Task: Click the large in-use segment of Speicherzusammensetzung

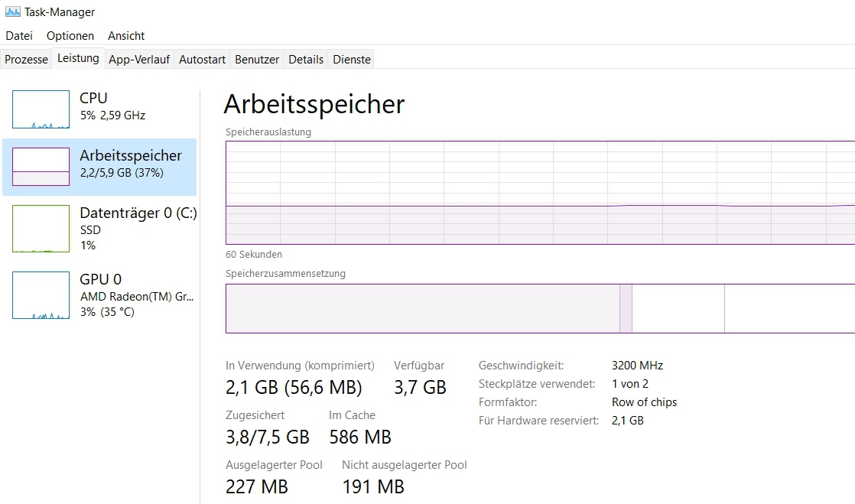Action: click(x=422, y=308)
